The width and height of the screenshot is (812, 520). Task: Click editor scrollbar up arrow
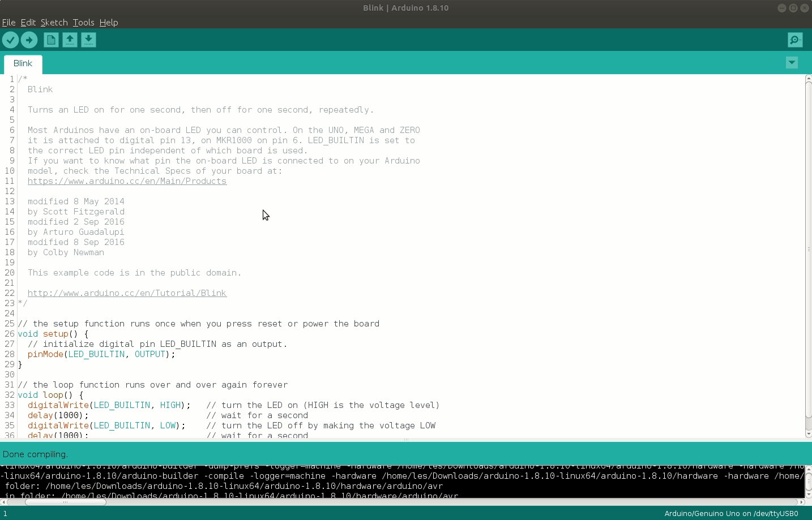coord(809,78)
